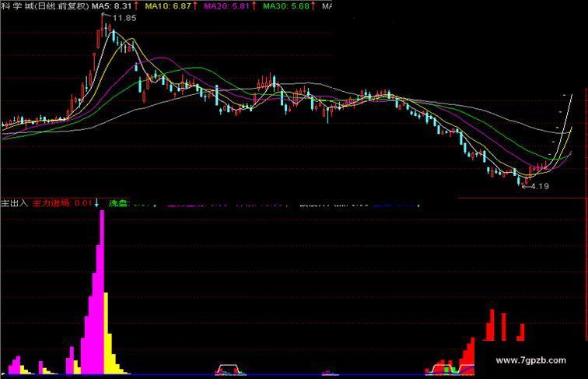
Task: Click the cyan down arrow after 主力进场 value
Action: (96, 203)
